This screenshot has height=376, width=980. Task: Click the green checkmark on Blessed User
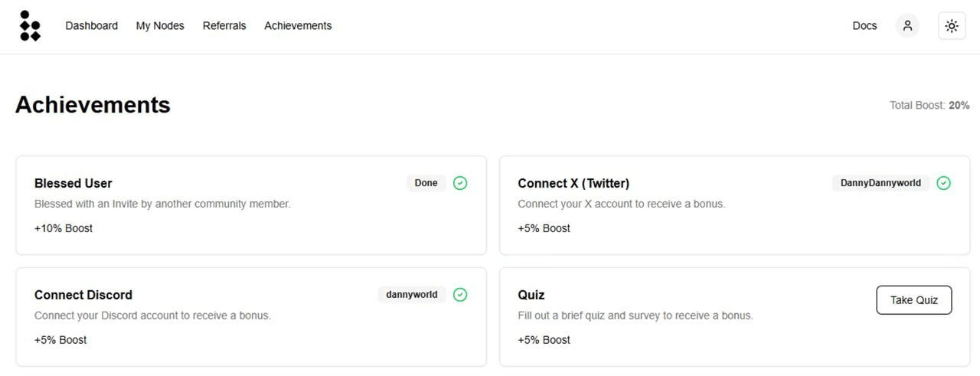coord(460,183)
